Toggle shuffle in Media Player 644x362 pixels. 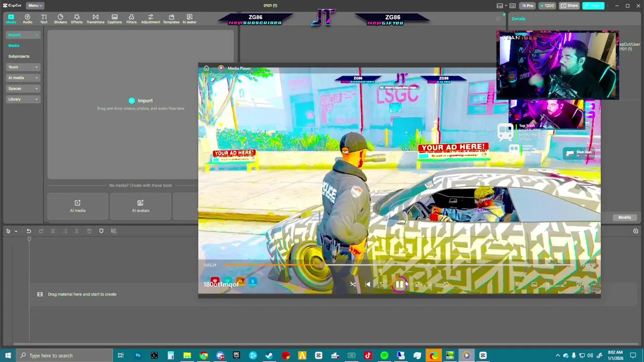(x=353, y=285)
